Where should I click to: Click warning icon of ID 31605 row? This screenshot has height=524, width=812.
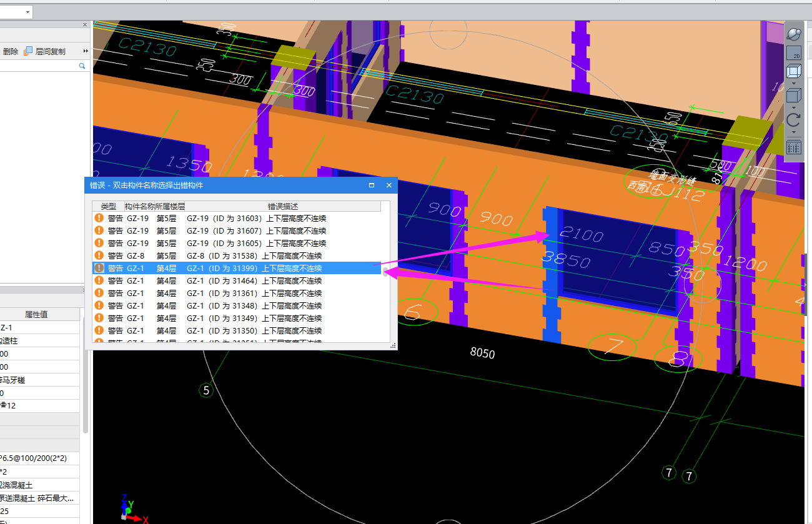pyautogui.click(x=99, y=244)
